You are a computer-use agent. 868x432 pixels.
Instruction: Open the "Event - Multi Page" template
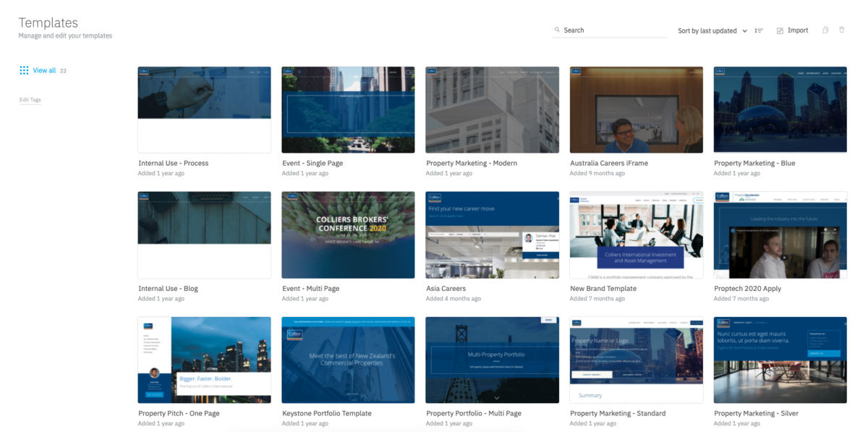coord(348,234)
